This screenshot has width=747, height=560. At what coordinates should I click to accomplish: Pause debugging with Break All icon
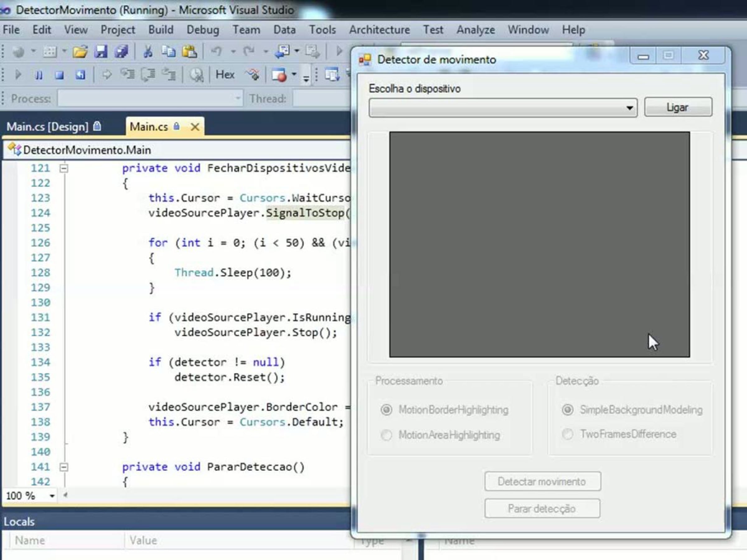pos(39,75)
